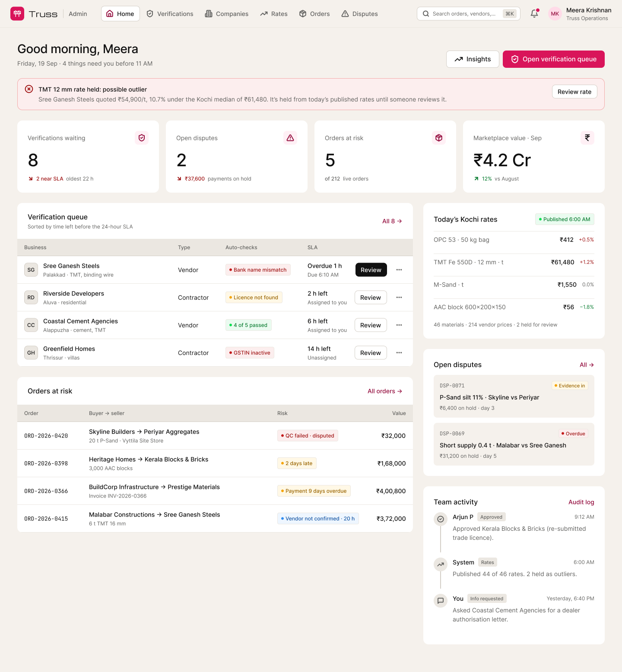This screenshot has width=622, height=672.
Task: Select order ORD-2026-0420
Action: (x=215, y=436)
